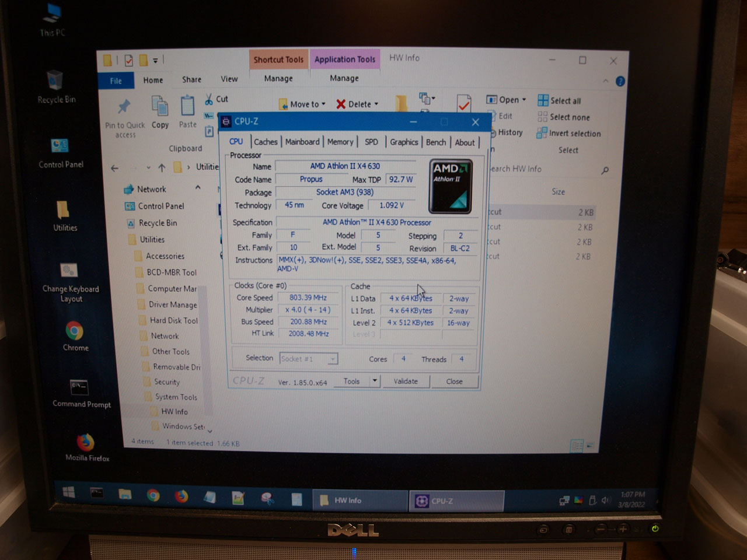Open the About tab in CPU-Z
Image resolution: width=747 pixels, height=560 pixels.
pos(465,142)
